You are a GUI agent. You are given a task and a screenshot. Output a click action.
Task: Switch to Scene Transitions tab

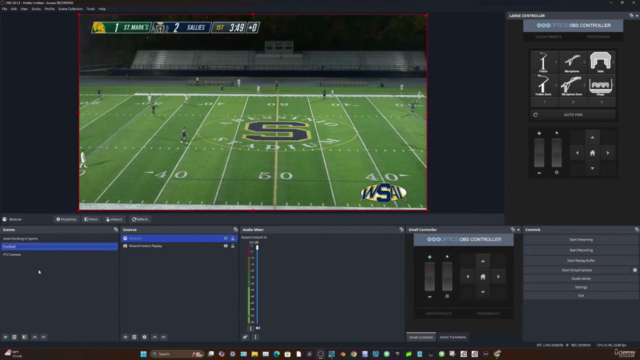453,337
